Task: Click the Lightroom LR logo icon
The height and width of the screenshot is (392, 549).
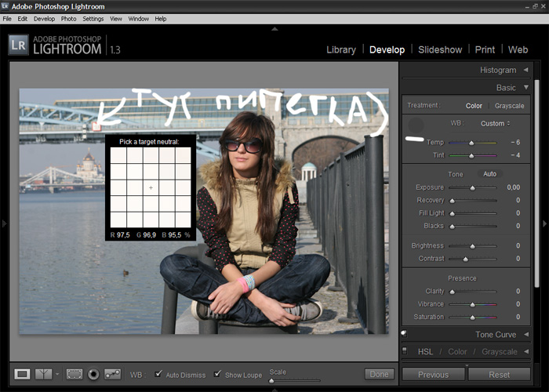Action: (19, 45)
